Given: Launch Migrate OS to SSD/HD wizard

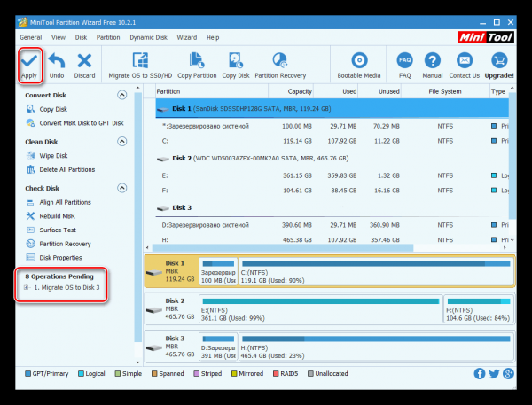Looking at the screenshot, I should (x=140, y=66).
